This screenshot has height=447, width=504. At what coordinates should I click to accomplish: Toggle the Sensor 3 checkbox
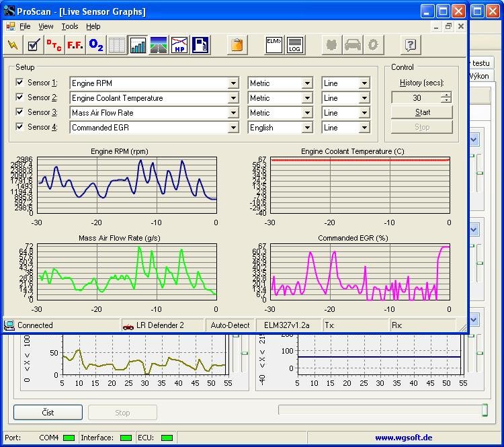19,112
